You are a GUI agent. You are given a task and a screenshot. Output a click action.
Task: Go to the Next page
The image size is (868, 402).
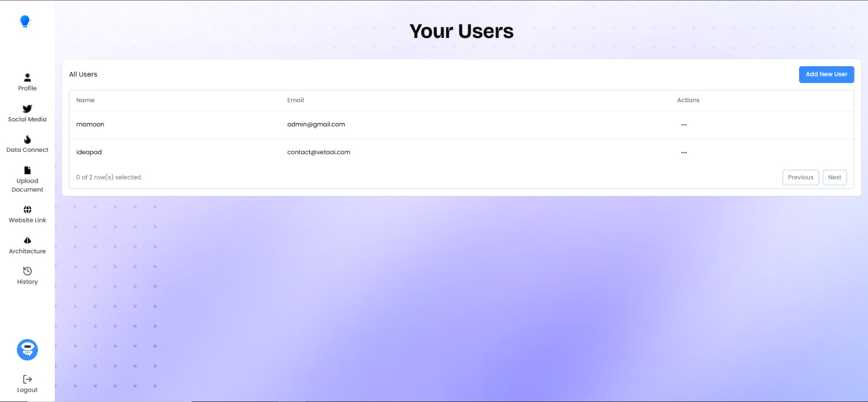click(x=834, y=177)
